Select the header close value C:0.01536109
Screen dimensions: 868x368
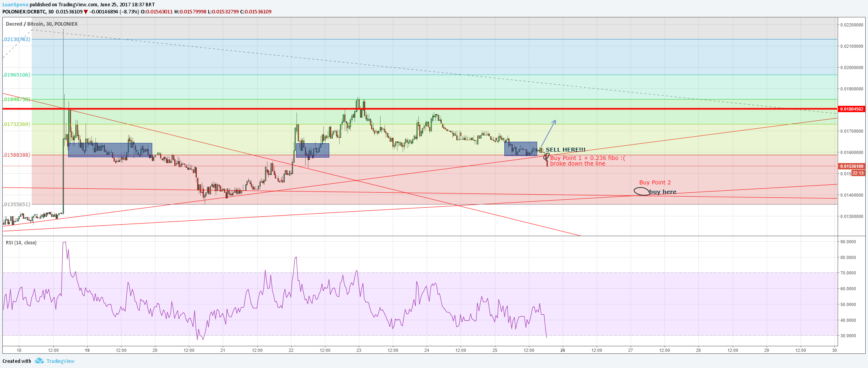[x=256, y=12]
